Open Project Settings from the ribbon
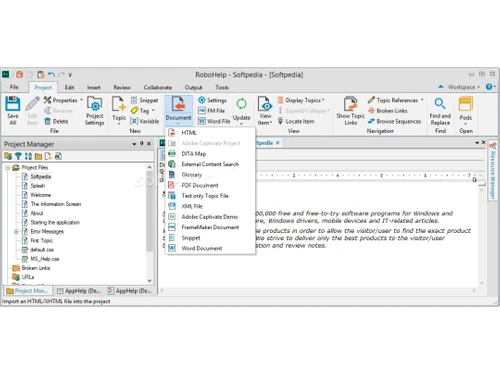The image size is (500, 375). pyautogui.click(x=95, y=110)
